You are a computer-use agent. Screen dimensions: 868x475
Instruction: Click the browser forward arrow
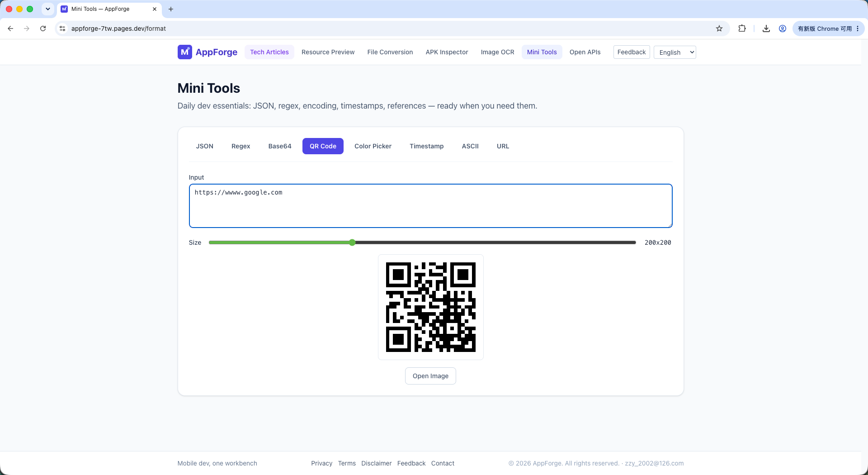pyautogui.click(x=27, y=28)
